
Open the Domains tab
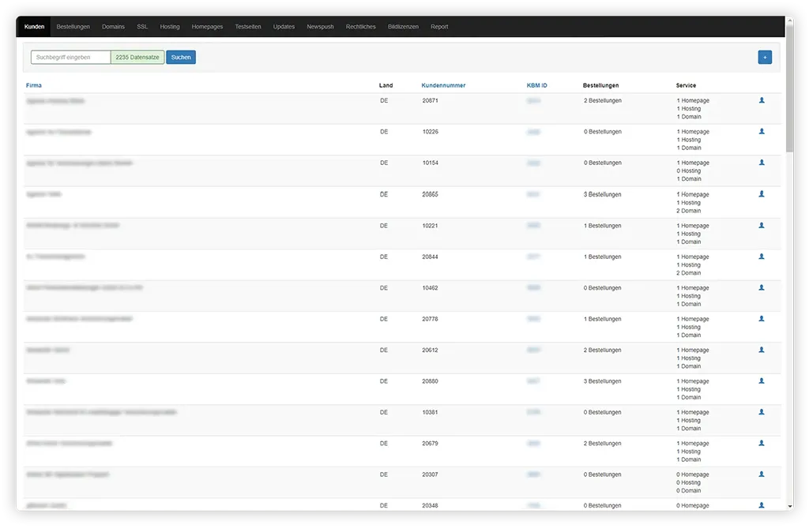[x=113, y=27]
